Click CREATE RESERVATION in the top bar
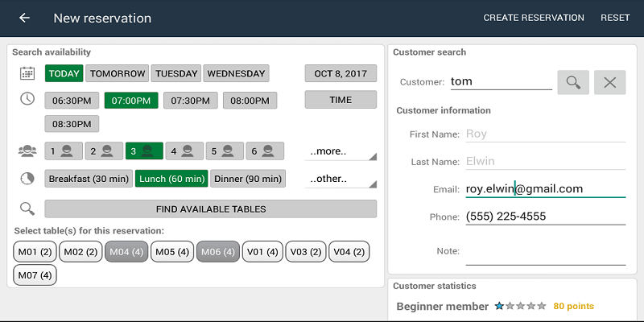Image resolution: width=644 pixels, height=322 pixels. click(x=534, y=18)
